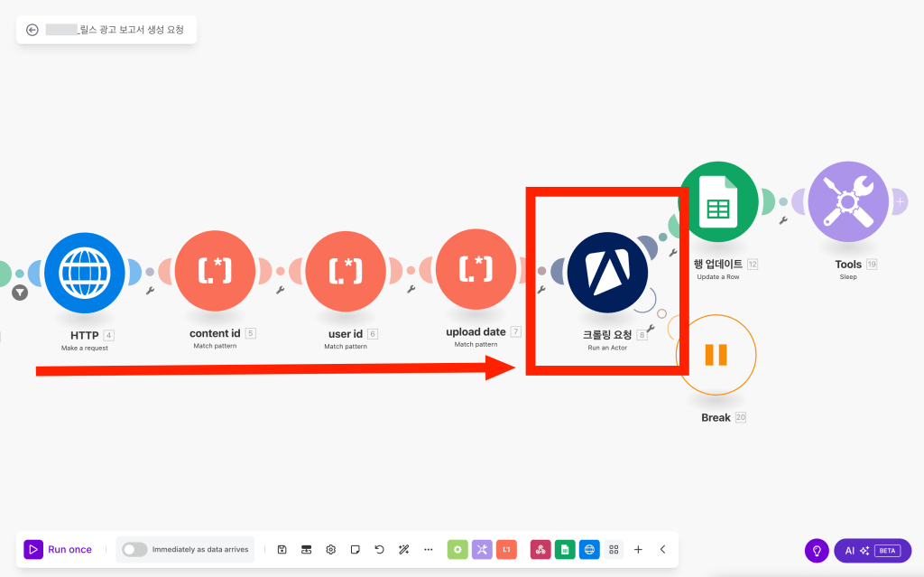Click the undo arrow icon
924x577 pixels.
[x=379, y=549]
